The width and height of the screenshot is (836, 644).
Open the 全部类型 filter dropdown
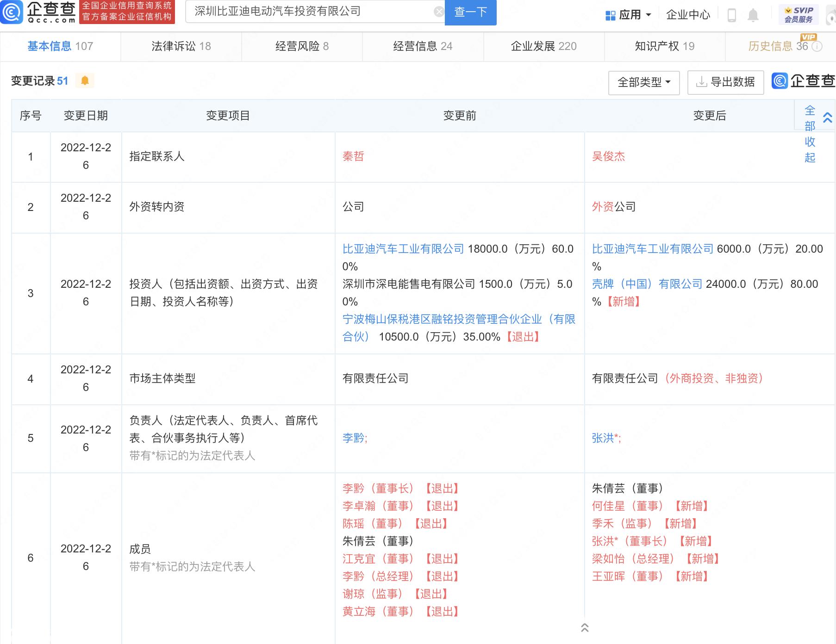644,83
